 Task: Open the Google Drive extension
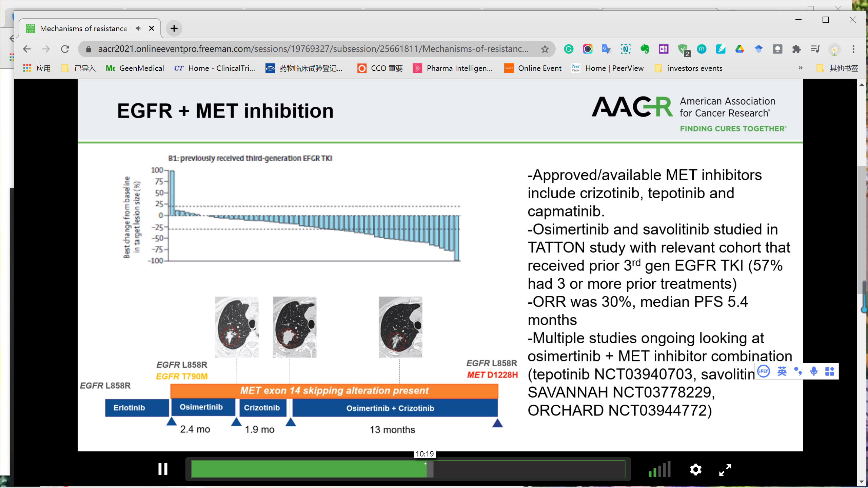[x=739, y=49]
